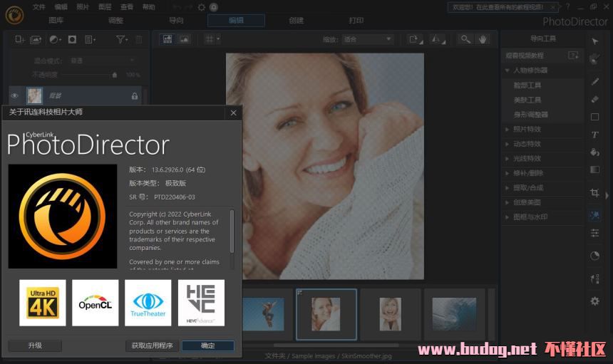Click the Ultra HD 4K badge
613x364 pixels.
[x=43, y=303]
